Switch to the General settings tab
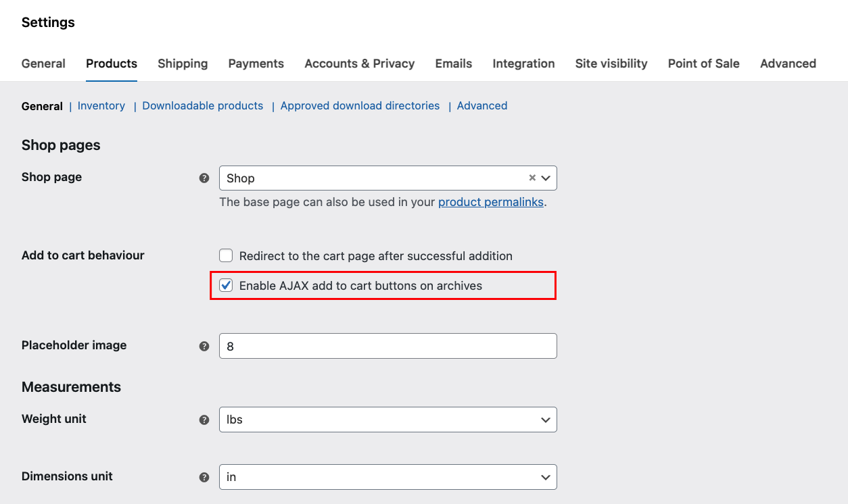The image size is (848, 504). coord(43,64)
